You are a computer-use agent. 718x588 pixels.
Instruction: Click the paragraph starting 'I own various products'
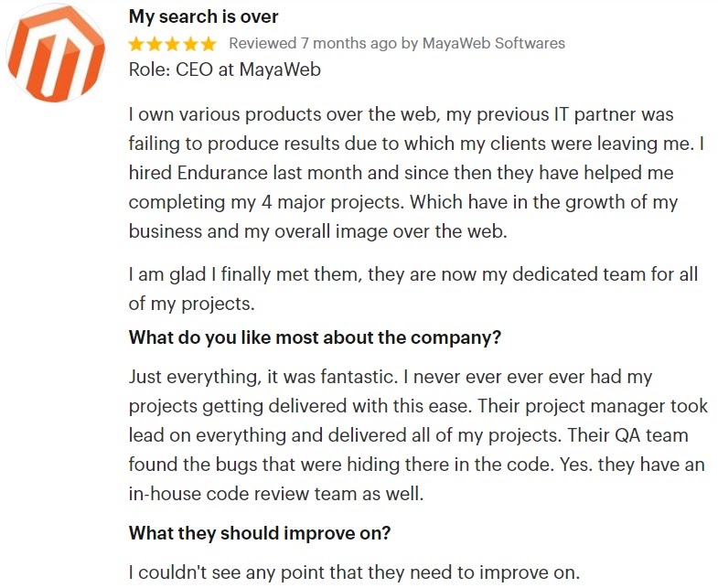[x=416, y=173]
